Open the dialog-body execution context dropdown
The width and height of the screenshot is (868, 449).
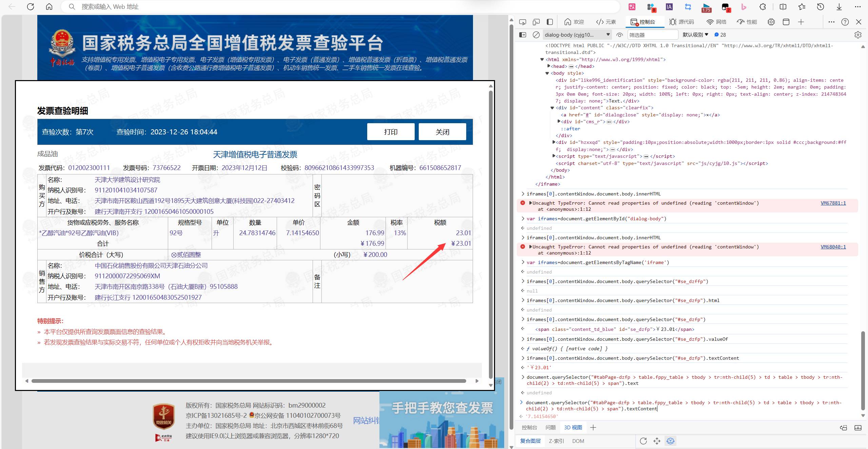pos(576,34)
